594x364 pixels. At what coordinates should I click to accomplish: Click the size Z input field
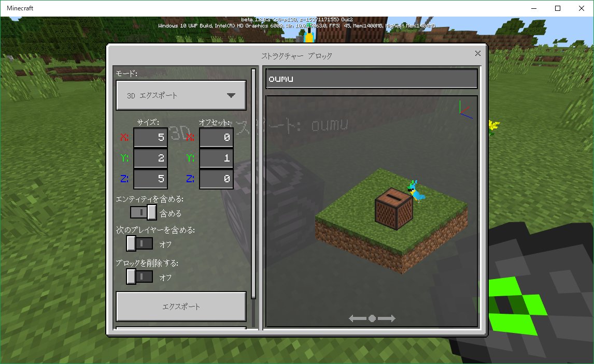(150, 179)
